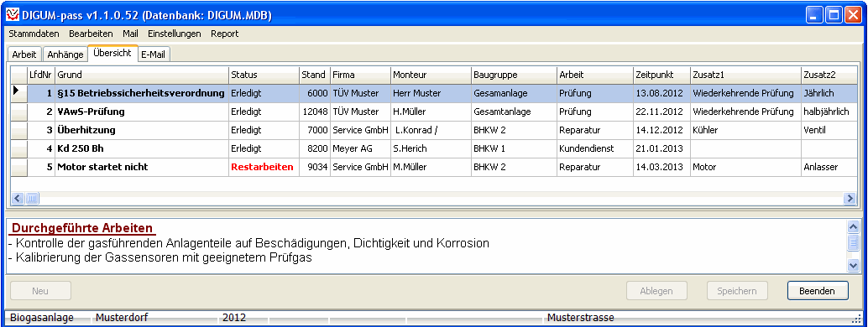868x327 pixels.
Task: Select the 'Motor startet nicht' row
Action: [x=434, y=167]
